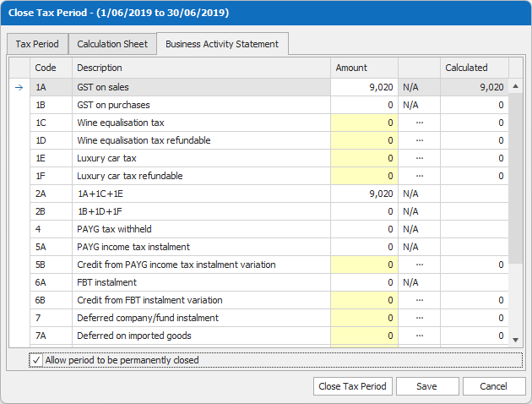Viewport: 532px width, 404px height.
Task: Click the Close Tax Period button
Action: tap(352, 386)
